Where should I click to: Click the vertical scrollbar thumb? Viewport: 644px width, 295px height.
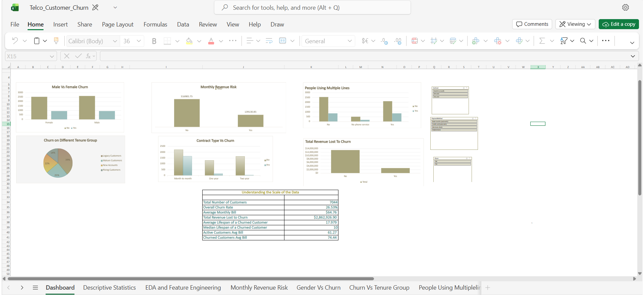coord(640,137)
